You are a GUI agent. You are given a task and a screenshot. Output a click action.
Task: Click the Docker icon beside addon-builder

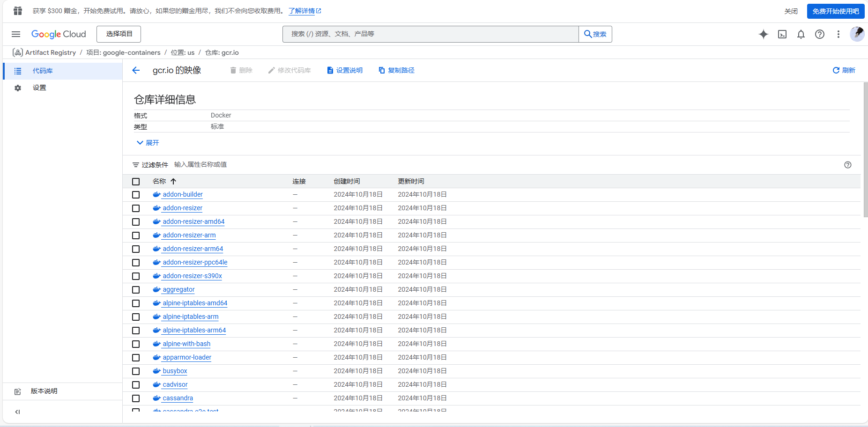pos(157,194)
